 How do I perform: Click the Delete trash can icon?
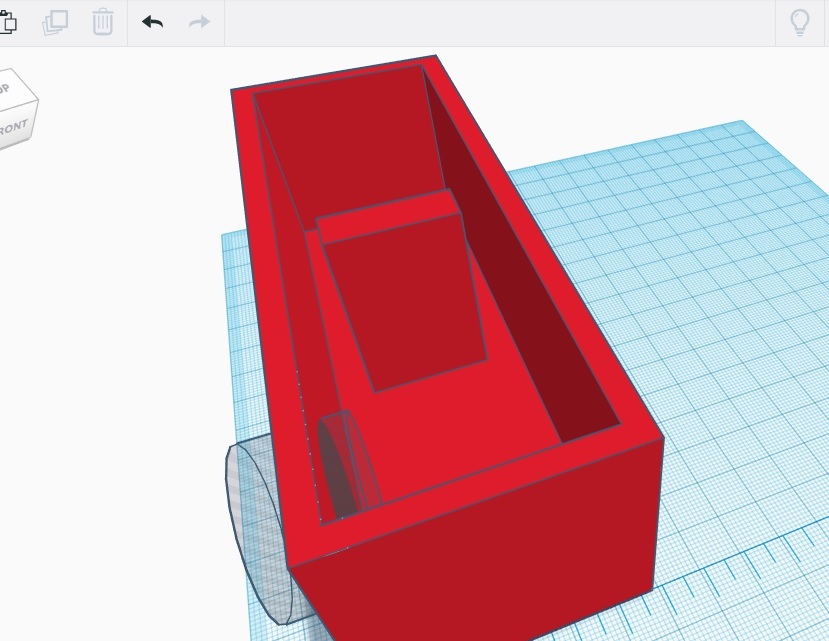pos(102,21)
